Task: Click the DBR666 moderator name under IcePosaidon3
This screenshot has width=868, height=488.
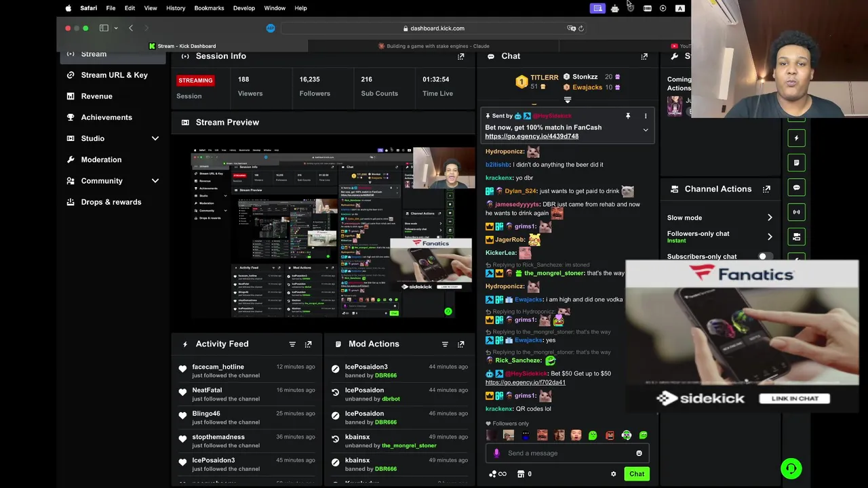Action: click(x=386, y=375)
